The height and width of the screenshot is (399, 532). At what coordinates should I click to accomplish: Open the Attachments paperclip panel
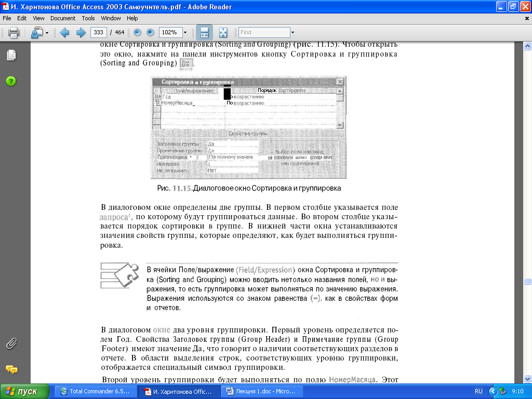click(x=11, y=344)
